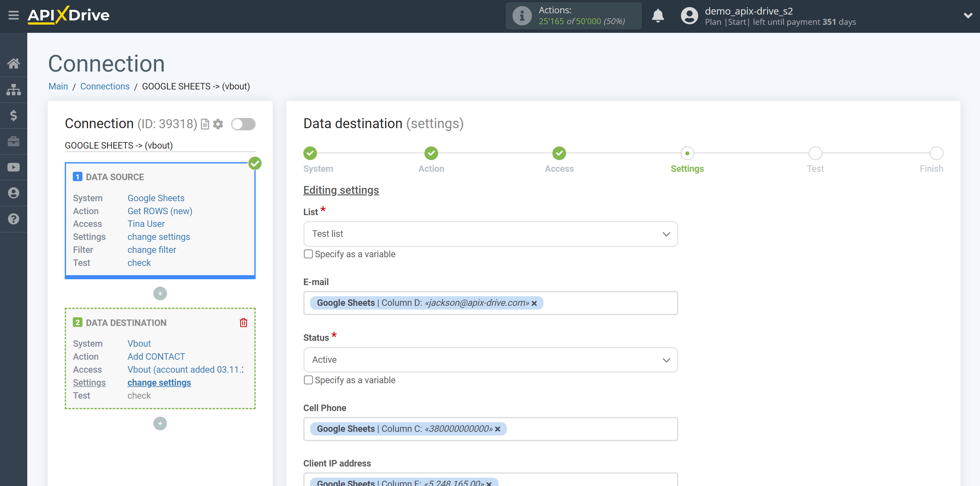Open the help question mark icon
The height and width of the screenshot is (486, 980).
(14, 219)
